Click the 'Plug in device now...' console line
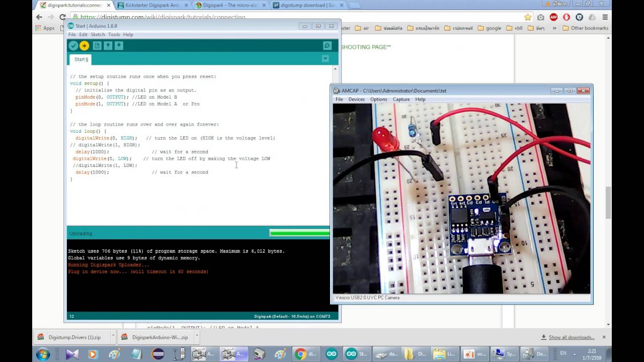Screen dimensions: 644x362 coord(138,271)
